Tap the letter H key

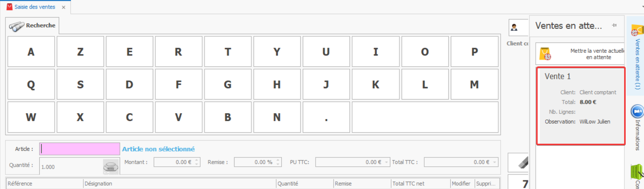(x=277, y=84)
